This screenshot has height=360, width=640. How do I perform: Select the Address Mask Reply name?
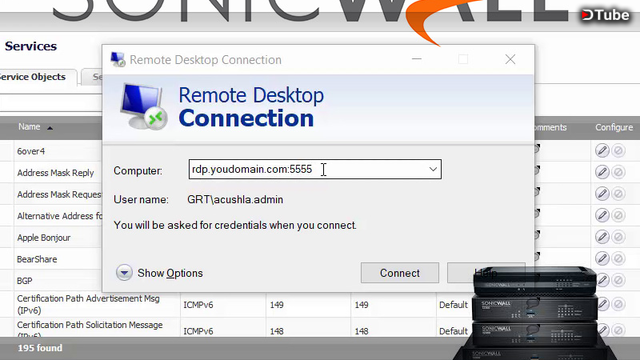click(x=56, y=173)
